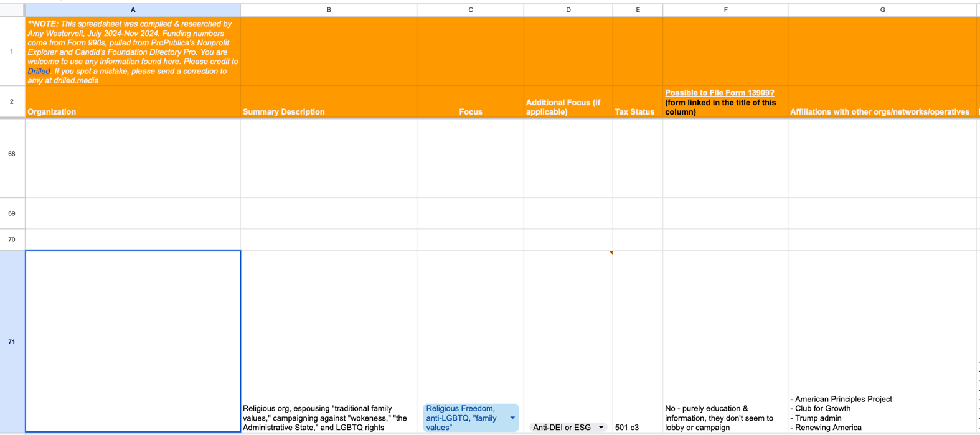Select column G header
Image resolution: width=980 pixels, height=435 pixels.
(x=882, y=10)
